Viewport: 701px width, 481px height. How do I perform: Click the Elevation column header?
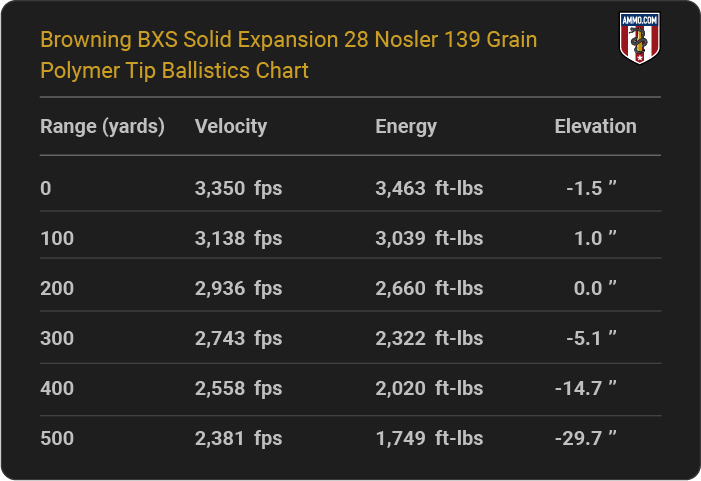(595, 127)
